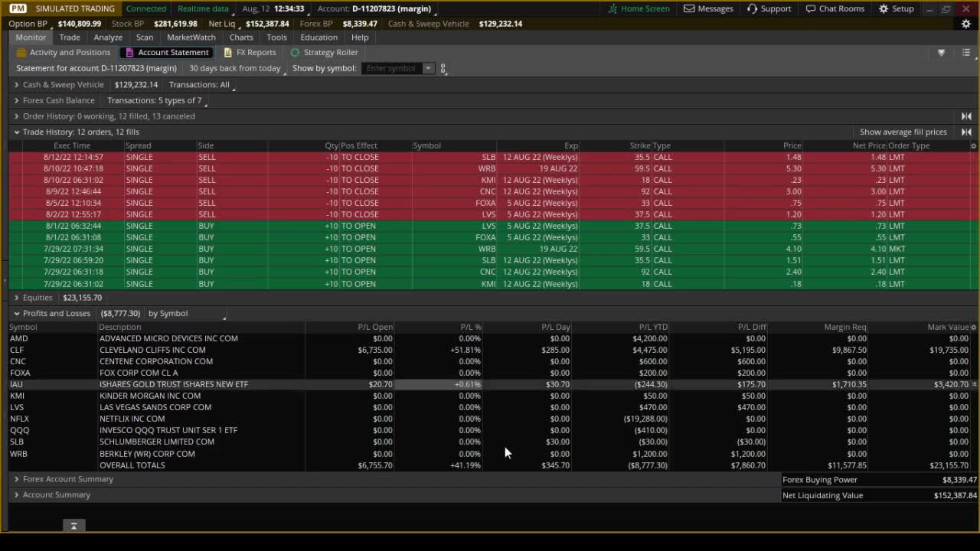
Task: Expand the Equities section
Action: coord(16,298)
